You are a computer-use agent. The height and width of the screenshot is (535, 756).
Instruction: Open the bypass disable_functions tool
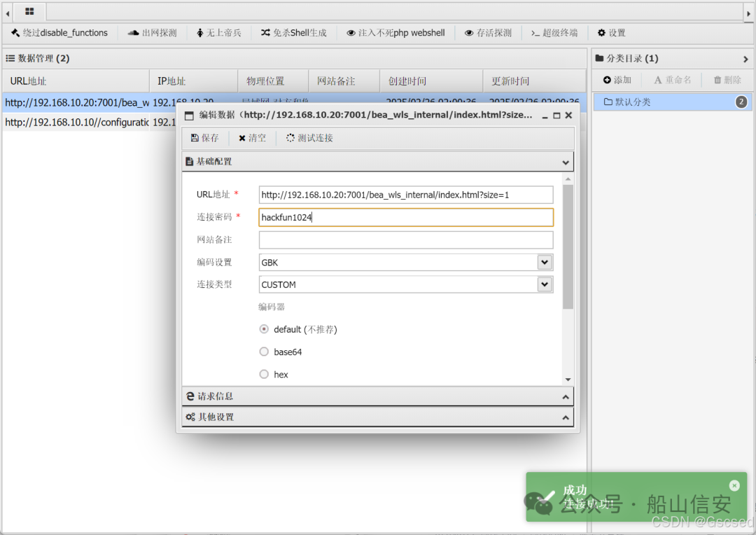pos(59,33)
